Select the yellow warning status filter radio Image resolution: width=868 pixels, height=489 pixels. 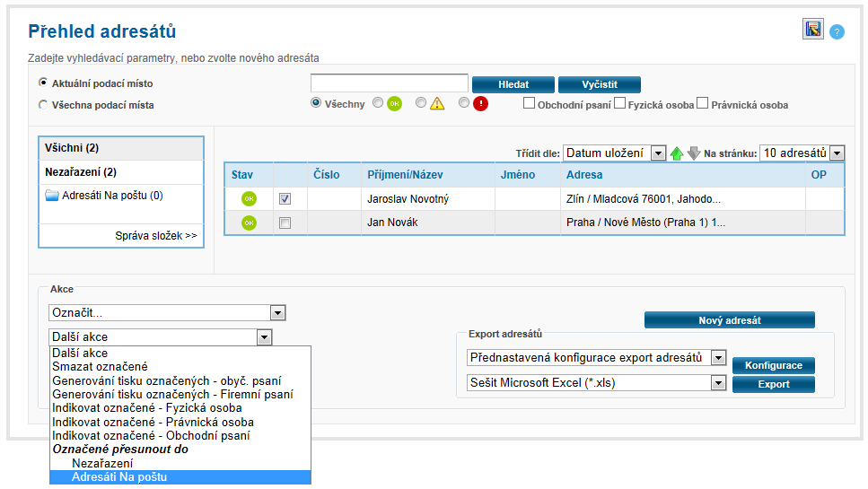click(x=421, y=103)
